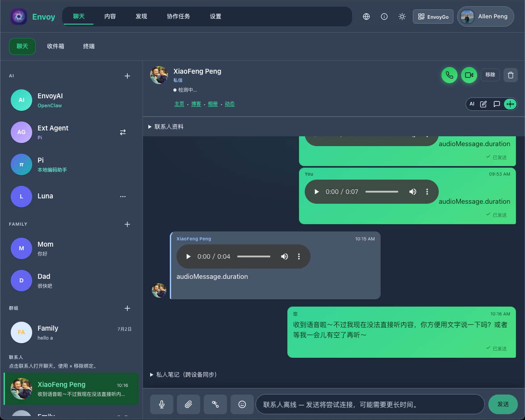Seek in 0:04 audio progress bar
Image resolution: width=525 pixels, height=420 pixels.
(254, 256)
